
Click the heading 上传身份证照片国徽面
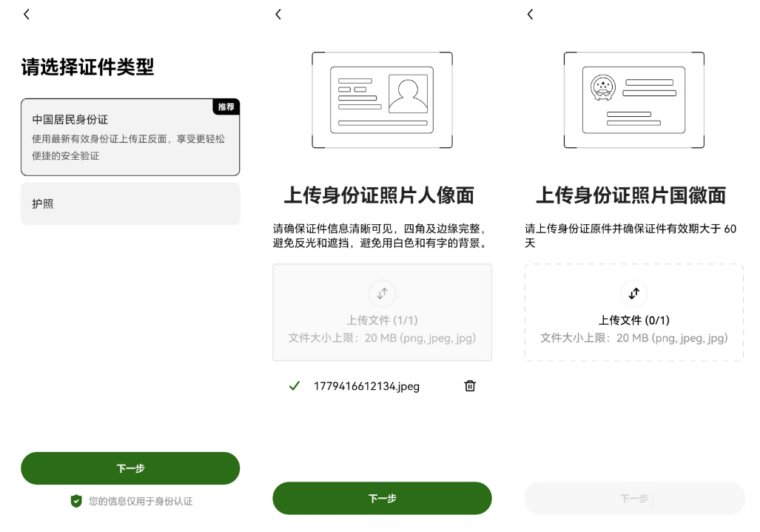click(631, 195)
